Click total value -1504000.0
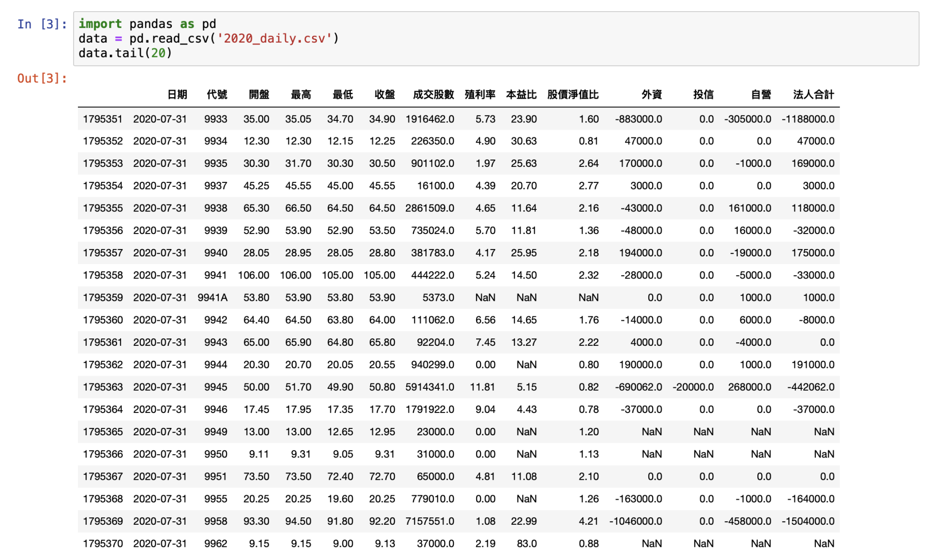 coord(808,521)
